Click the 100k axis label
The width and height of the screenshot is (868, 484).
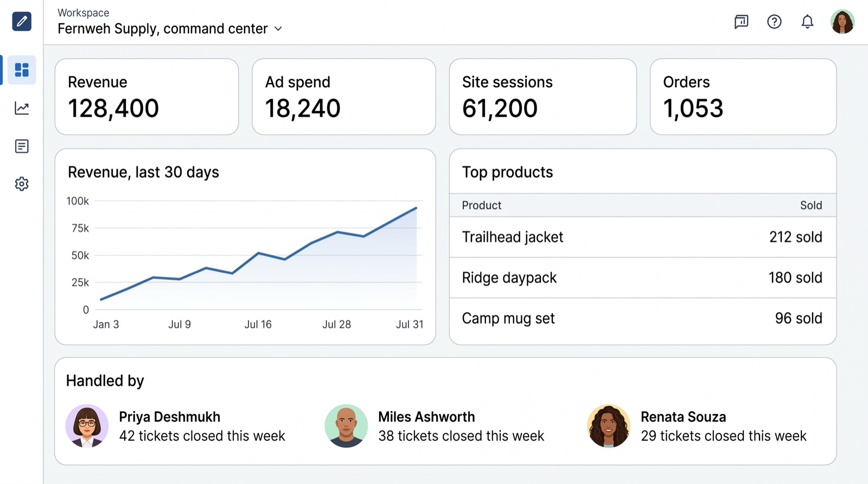(x=78, y=201)
